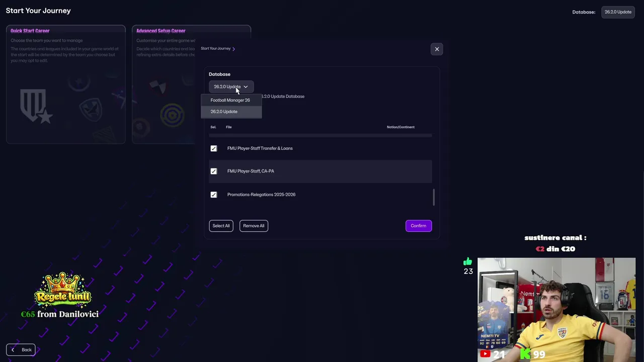Uncheck FMU Player-Staff Transfer & Loans
Image resolution: width=644 pixels, height=362 pixels.
point(214,148)
